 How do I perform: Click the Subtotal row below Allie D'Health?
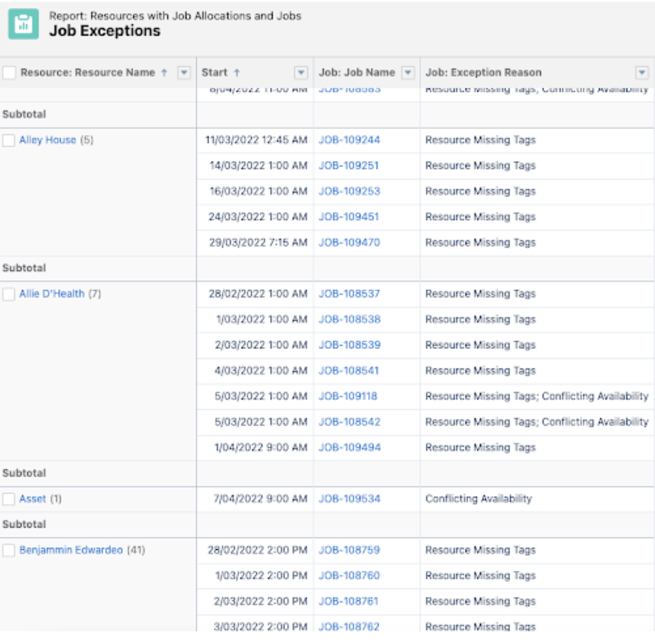pyautogui.click(x=327, y=473)
